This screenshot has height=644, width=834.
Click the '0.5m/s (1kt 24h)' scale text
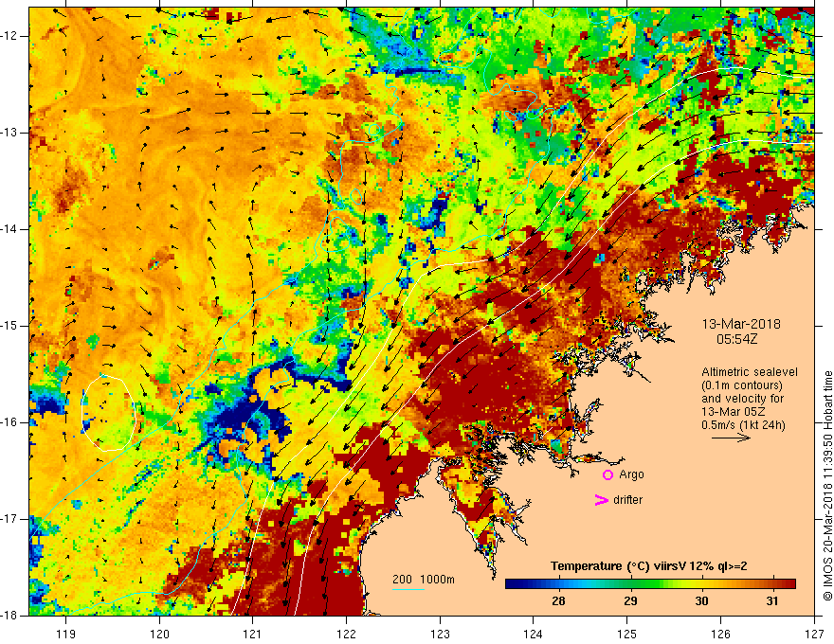click(x=743, y=425)
